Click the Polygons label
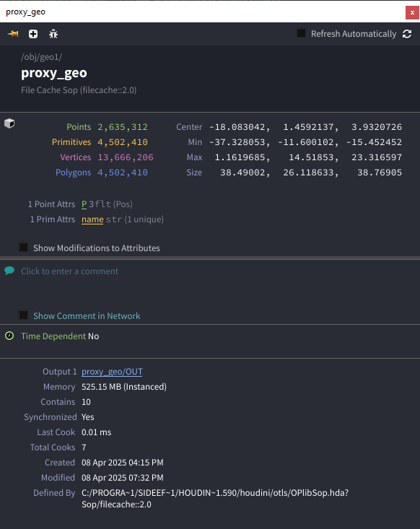The height and width of the screenshot is (529, 420). [73, 172]
